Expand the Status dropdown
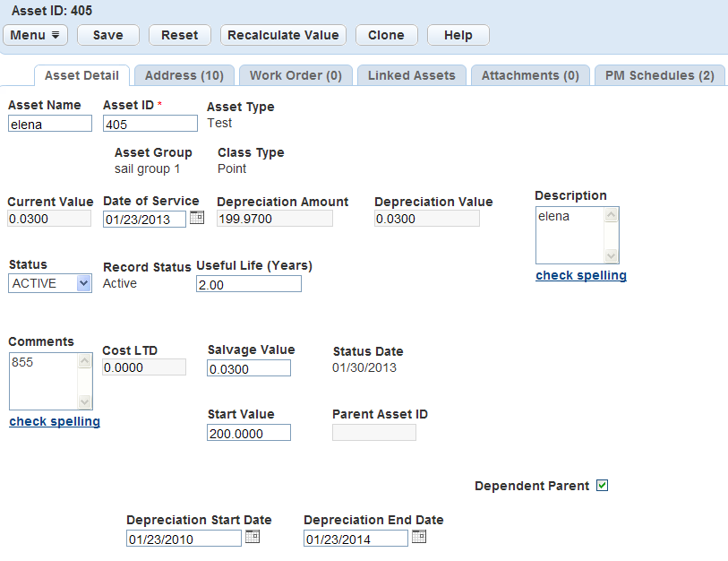The height and width of the screenshot is (561, 728). click(x=83, y=283)
